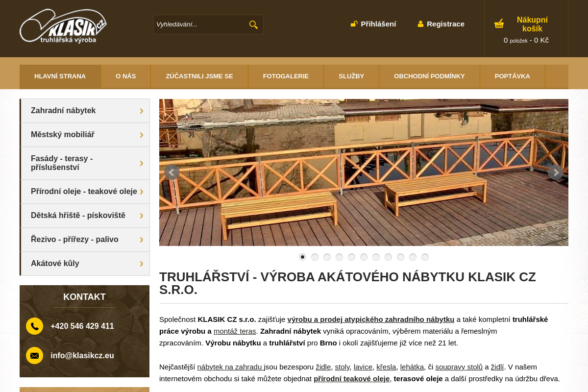Open the židlí link
The height and width of the screenshot is (392, 588).
click(497, 367)
